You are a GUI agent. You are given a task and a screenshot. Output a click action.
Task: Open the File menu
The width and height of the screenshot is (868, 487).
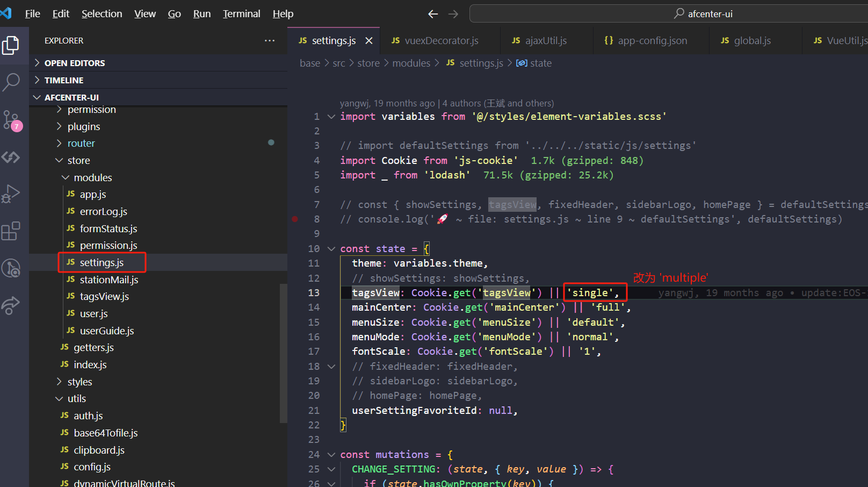tap(33, 14)
